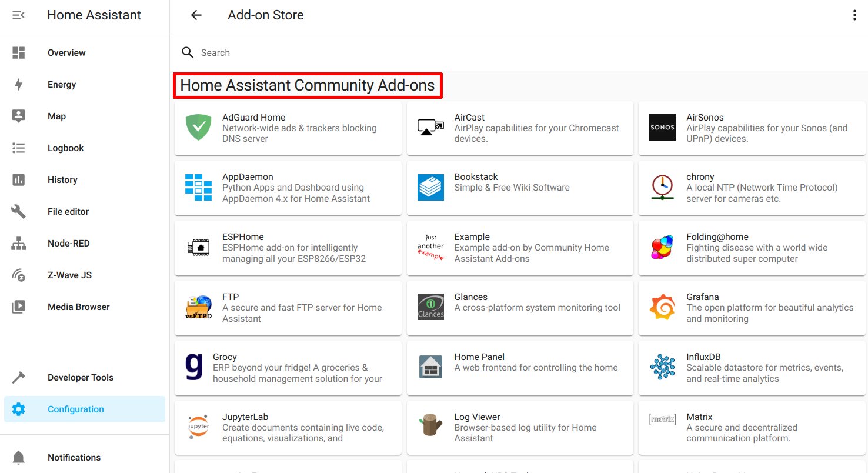Click the AdGuard Home shield icon

(198, 128)
